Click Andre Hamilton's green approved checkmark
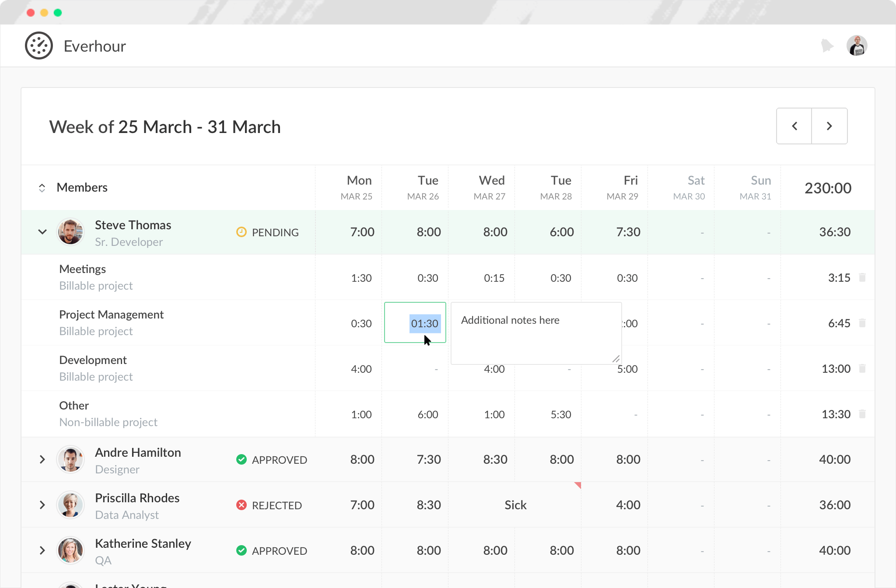Screen dimensions: 896x588 (x=241, y=459)
